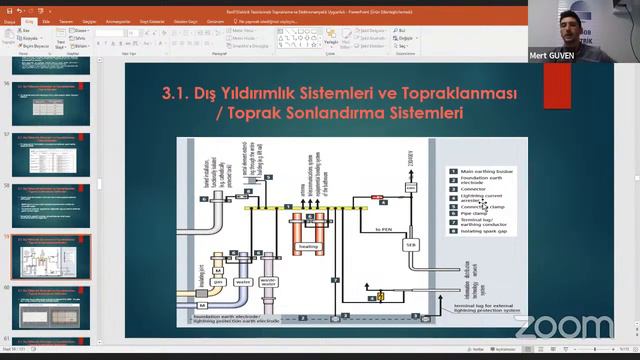
Task: Open the Düzen layout dropdown
Action: click(79, 31)
